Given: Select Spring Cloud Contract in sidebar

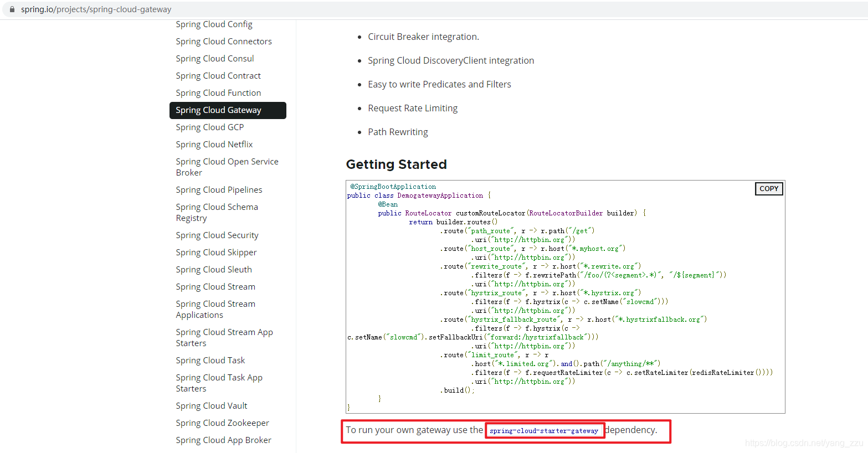Looking at the screenshot, I should pyautogui.click(x=218, y=76).
